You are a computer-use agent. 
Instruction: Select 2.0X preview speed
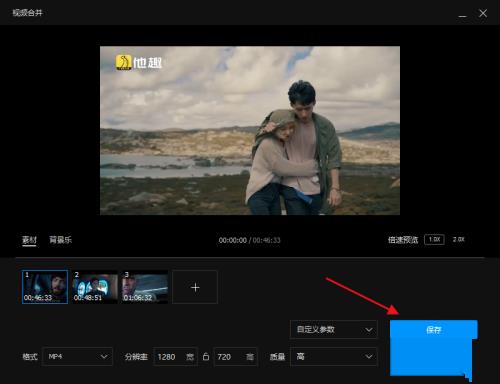458,239
